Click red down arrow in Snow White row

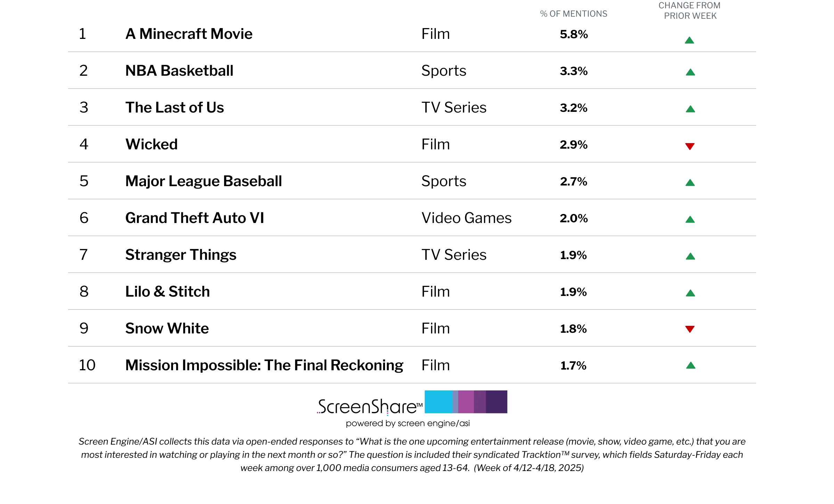[690, 329]
